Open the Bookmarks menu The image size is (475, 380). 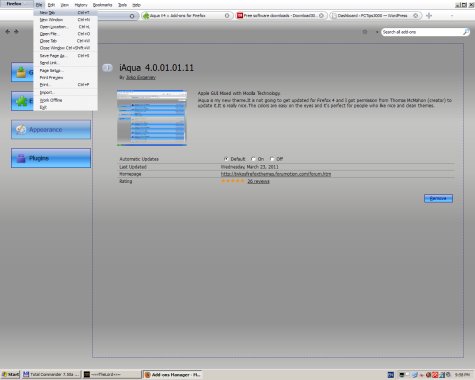pyautogui.click(x=102, y=5)
